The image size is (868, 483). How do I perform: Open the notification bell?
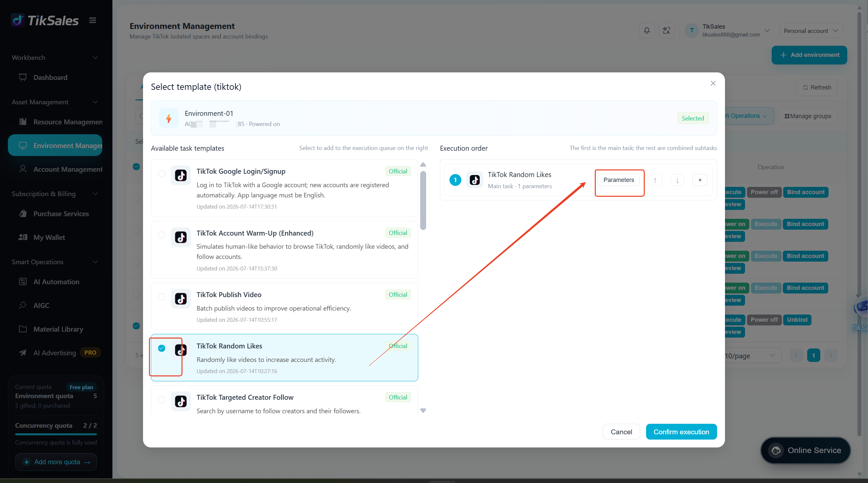[x=647, y=31]
